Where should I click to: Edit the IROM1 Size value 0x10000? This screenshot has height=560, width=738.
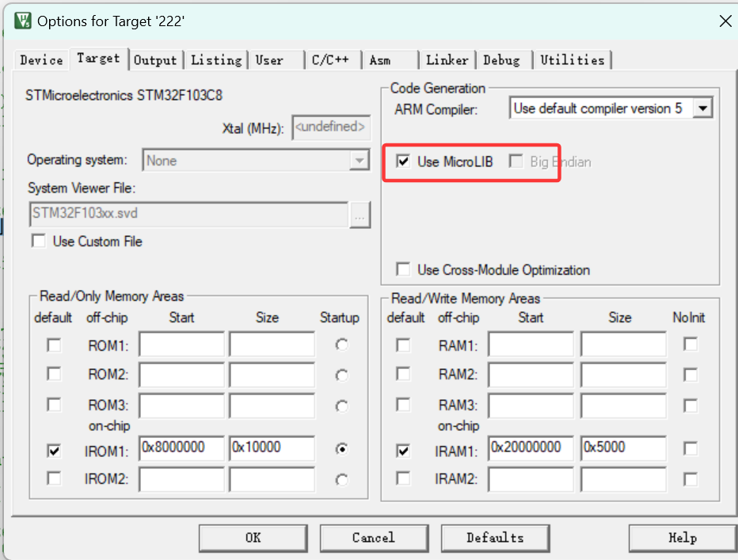272,448
